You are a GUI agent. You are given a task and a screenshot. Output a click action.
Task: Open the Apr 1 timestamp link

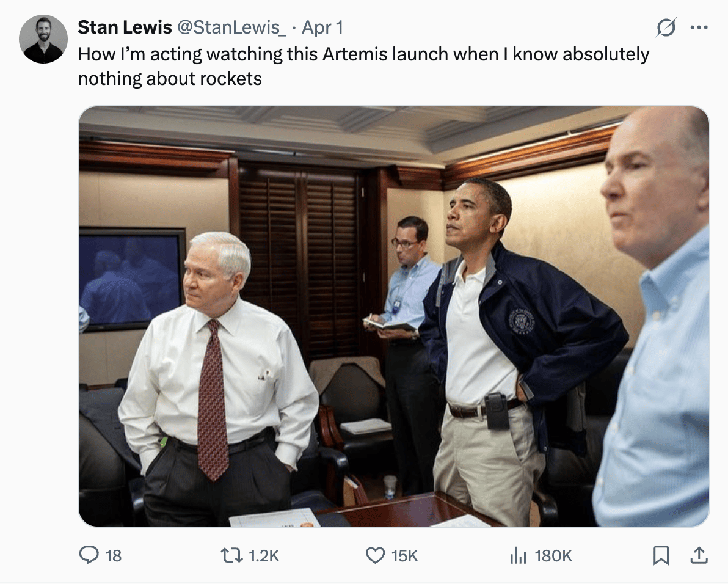[x=322, y=27]
